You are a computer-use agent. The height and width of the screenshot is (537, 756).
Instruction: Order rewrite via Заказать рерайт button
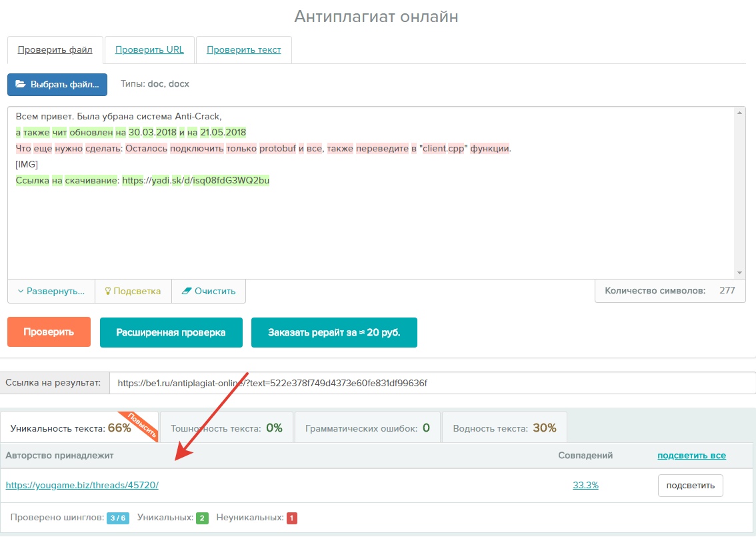(x=334, y=332)
